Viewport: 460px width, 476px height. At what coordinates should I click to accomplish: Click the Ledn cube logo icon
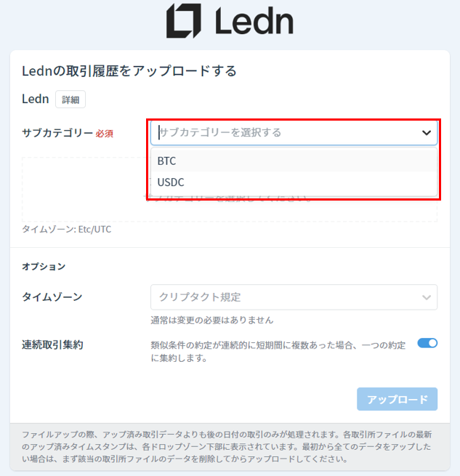[183, 20]
